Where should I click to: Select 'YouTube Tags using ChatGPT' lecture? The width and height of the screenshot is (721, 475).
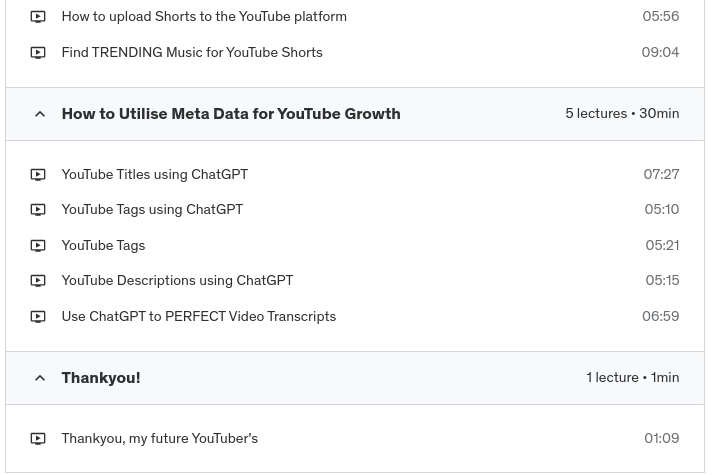152,210
